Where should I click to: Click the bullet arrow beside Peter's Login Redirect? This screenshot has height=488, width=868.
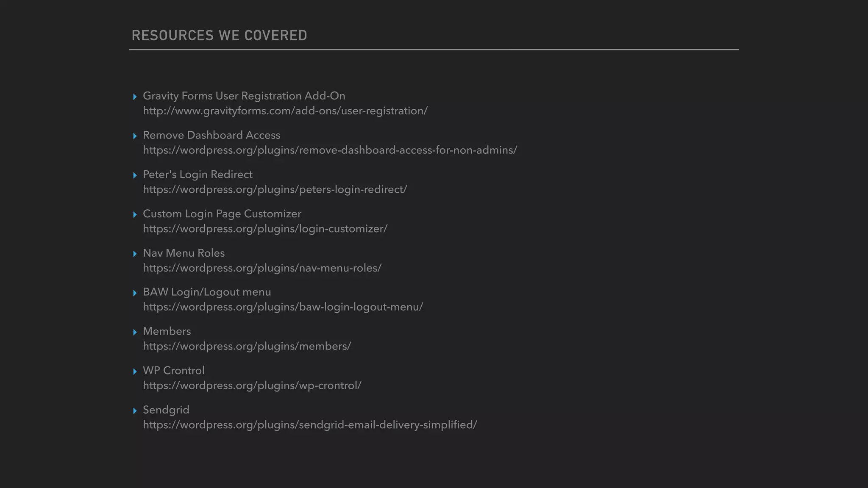pos(135,175)
